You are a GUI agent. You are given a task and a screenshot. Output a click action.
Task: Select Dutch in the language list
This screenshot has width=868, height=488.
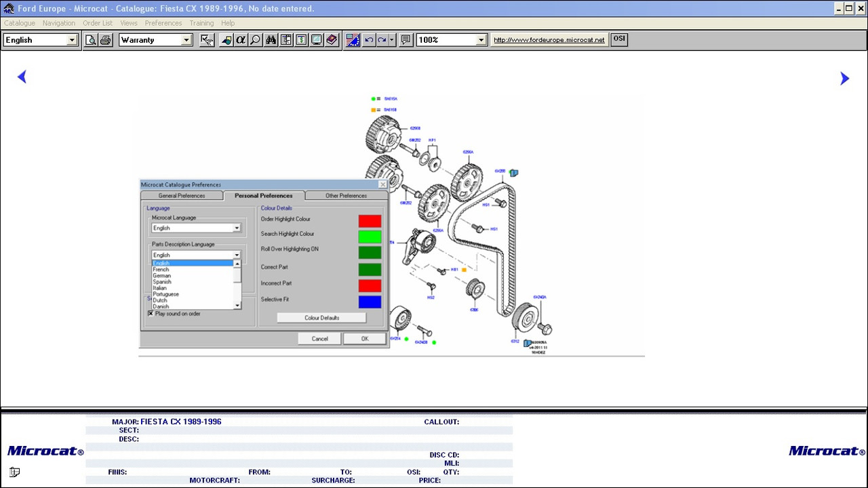pos(193,300)
